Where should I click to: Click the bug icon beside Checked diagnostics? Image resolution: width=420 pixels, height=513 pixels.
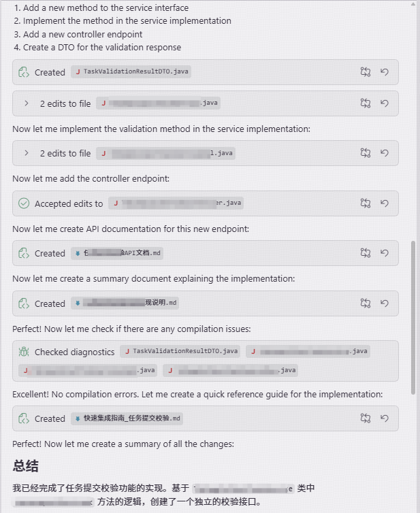pos(24,352)
